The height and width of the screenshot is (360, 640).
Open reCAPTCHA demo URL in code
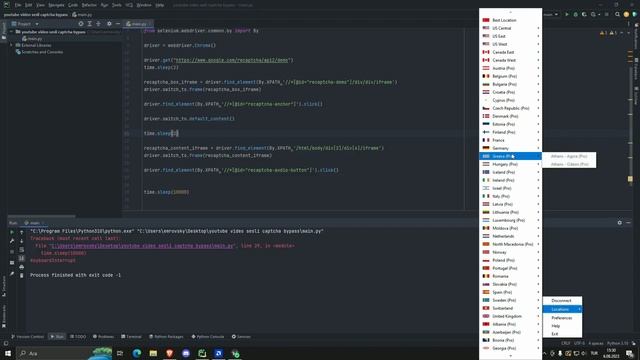(232, 60)
